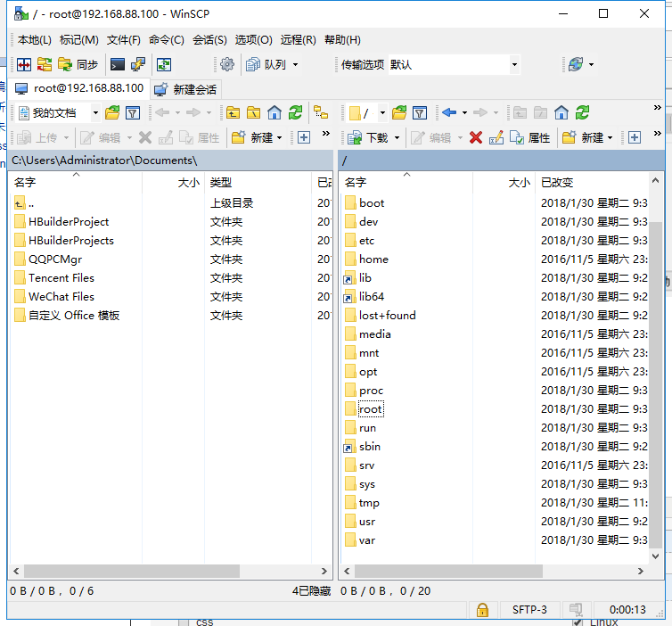Go to remote home directory icon

[561, 112]
